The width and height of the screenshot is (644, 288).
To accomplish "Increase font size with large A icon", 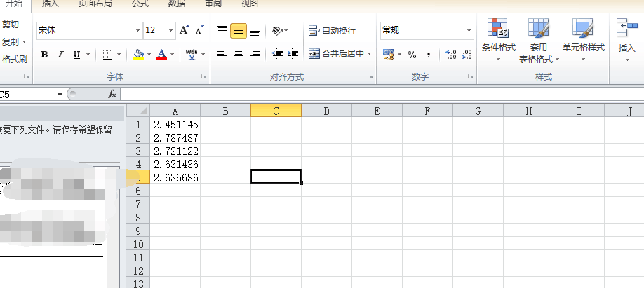I will tap(184, 30).
